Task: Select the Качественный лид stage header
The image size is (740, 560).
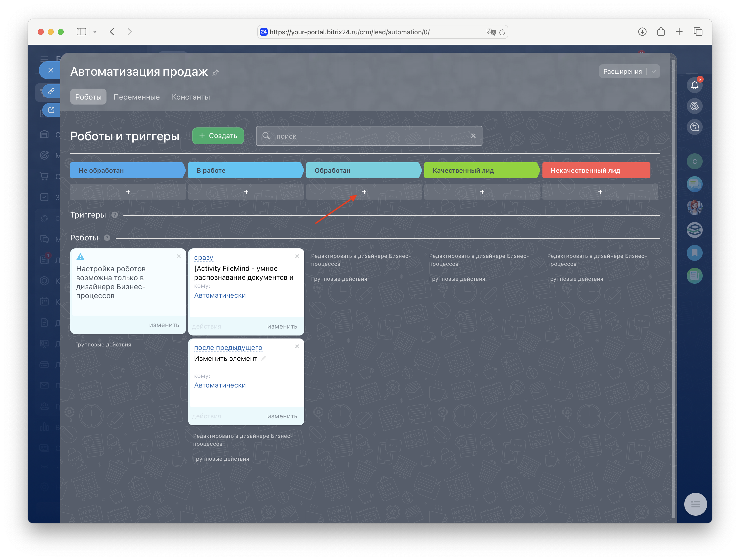Action: click(481, 170)
